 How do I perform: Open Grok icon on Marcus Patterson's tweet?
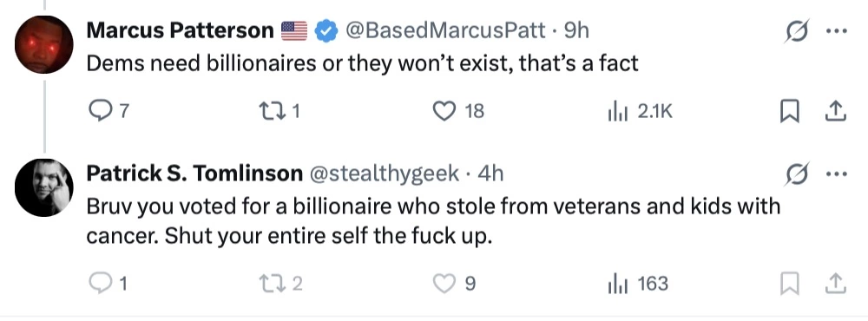(x=797, y=30)
